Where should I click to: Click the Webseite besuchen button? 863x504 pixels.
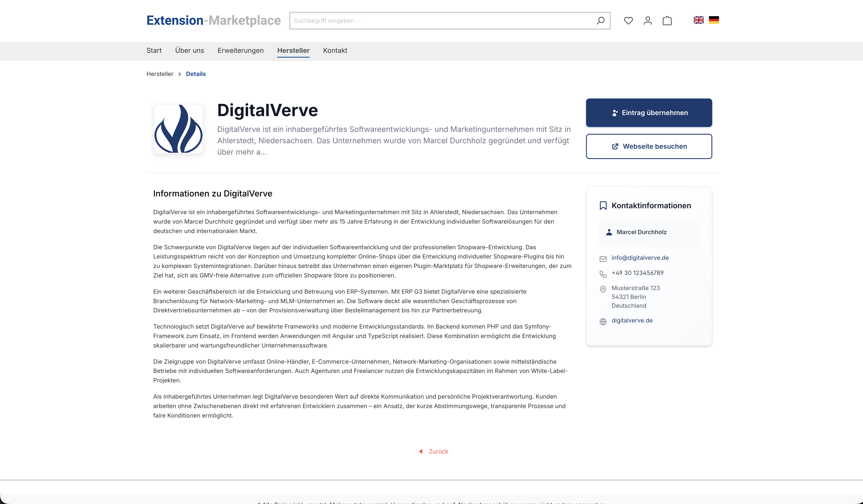click(649, 146)
